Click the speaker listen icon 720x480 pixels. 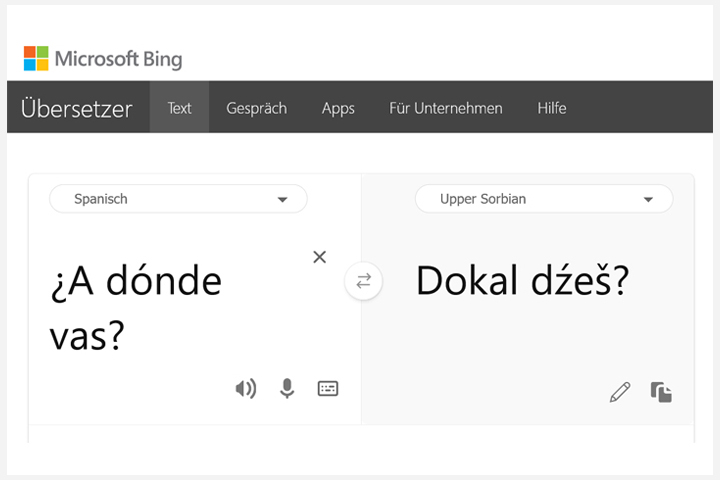(246, 389)
